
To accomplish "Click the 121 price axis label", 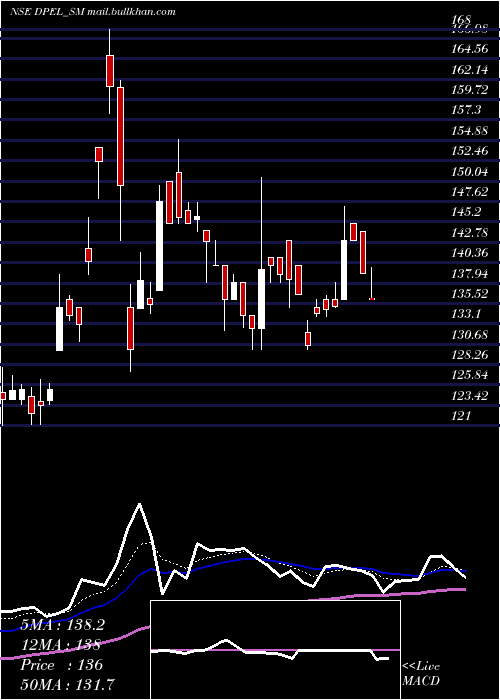I will (x=461, y=416).
